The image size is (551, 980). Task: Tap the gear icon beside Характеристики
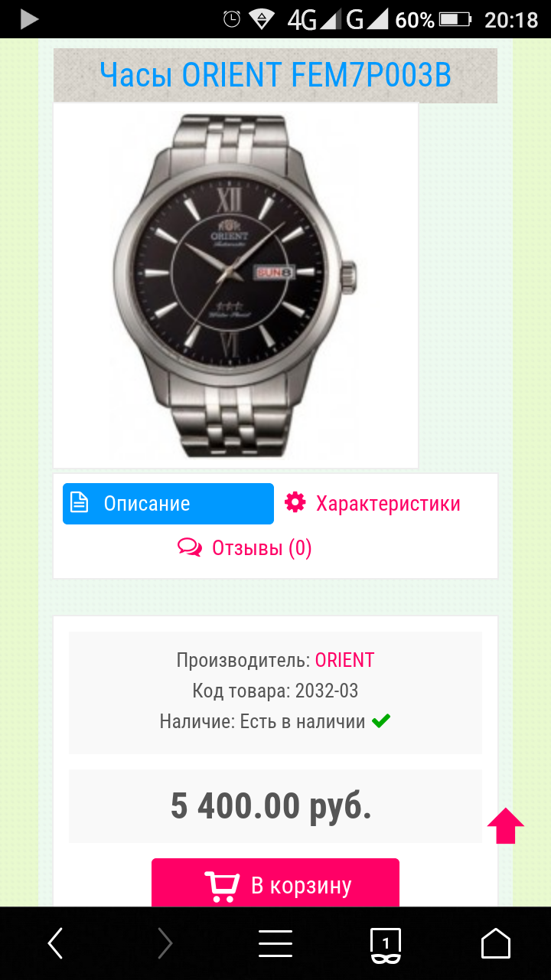(295, 503)
